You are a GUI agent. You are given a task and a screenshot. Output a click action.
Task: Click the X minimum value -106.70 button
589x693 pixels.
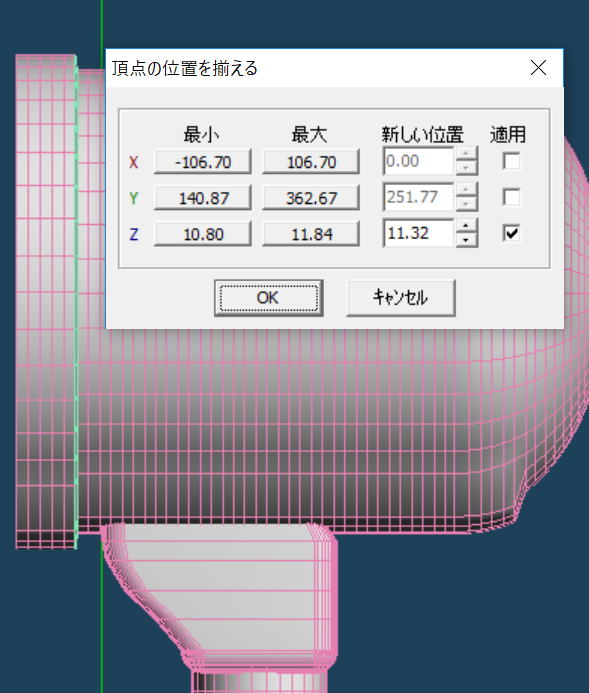click(x=203, y=162)
